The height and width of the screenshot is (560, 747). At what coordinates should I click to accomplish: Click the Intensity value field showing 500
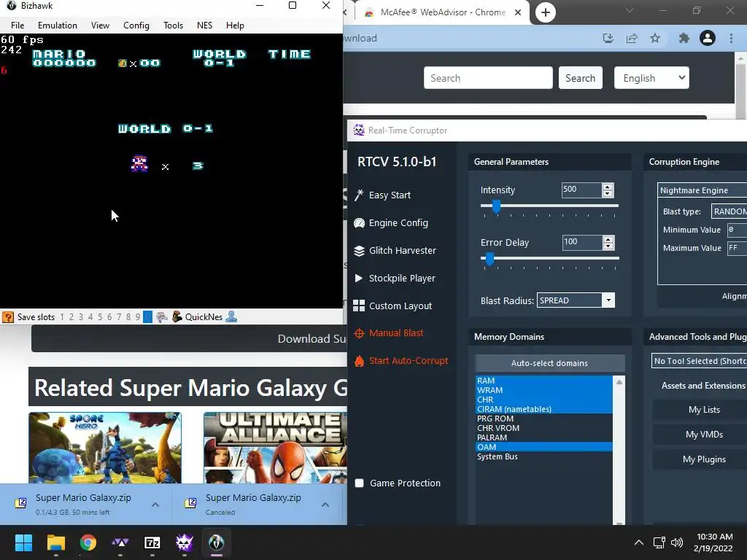point(581,190)
